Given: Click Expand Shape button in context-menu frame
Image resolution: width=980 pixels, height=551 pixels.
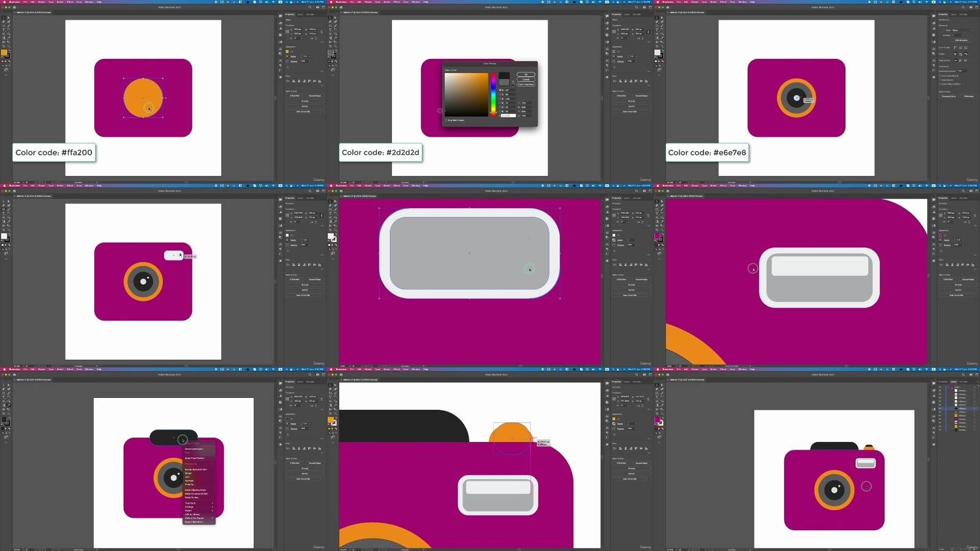Looking at the screenshot, I should point(314,463).
